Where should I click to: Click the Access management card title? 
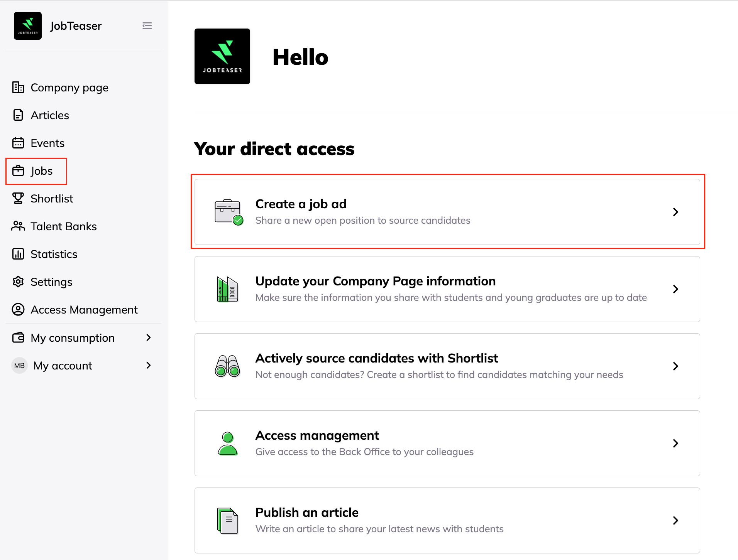(x=317, y=435)
